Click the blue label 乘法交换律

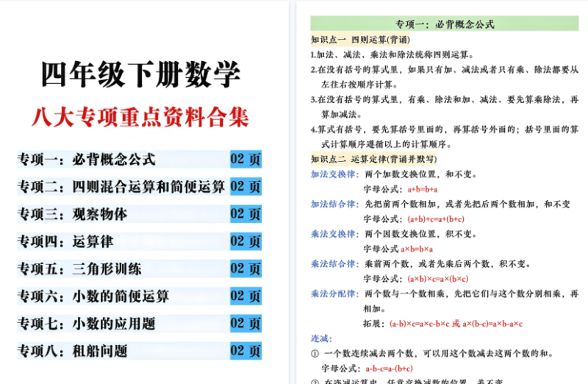(334, 234)
